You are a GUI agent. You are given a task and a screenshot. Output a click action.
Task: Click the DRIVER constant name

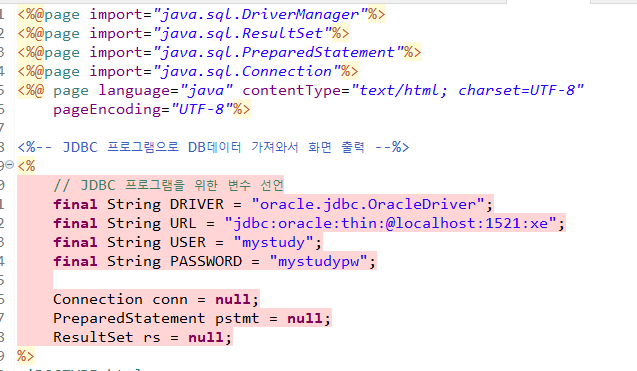(x=197, y=204)
